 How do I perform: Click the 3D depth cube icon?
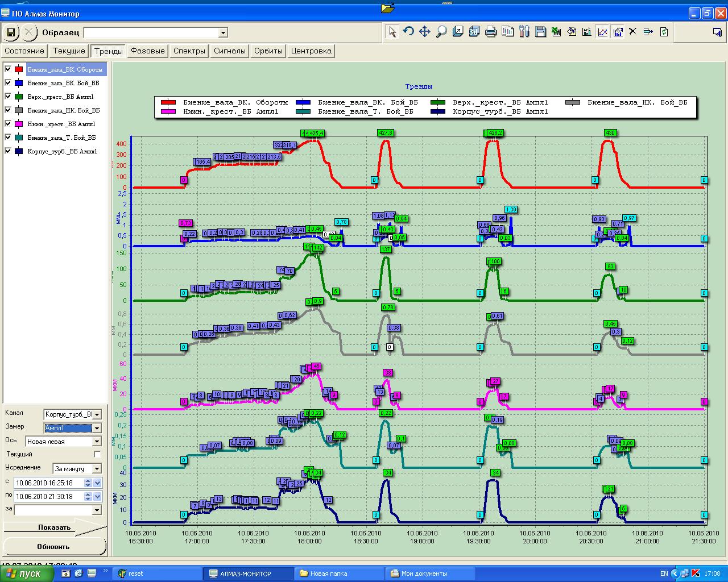[458, 32]
